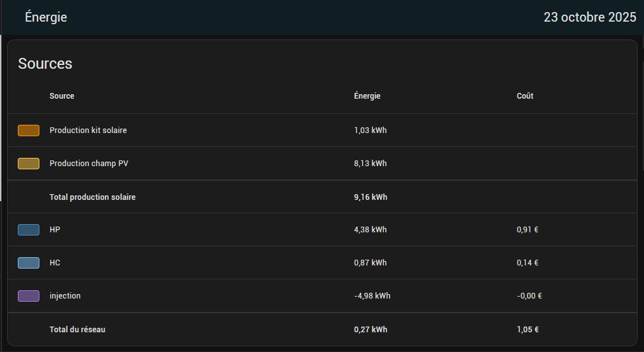
Task: Click the Énergie column header
Action: click(367, 96)
